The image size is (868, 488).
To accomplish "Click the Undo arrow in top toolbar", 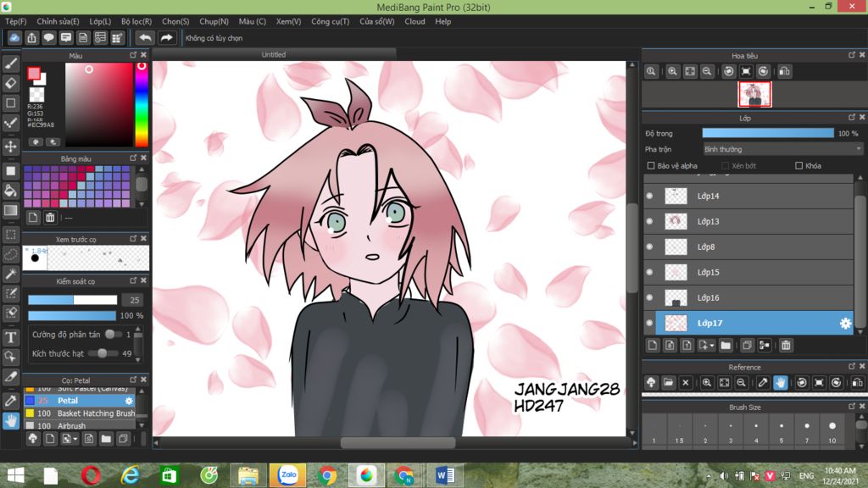I will coord(145,37).
